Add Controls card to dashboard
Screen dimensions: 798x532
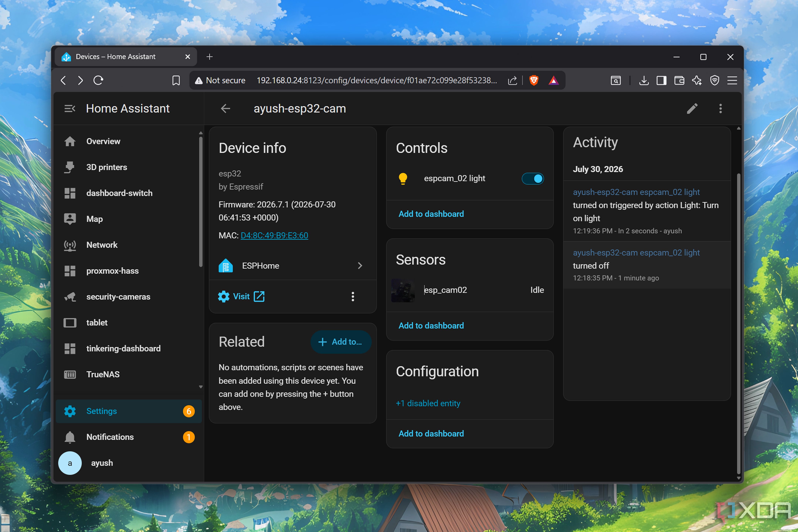tap(431, 214)
